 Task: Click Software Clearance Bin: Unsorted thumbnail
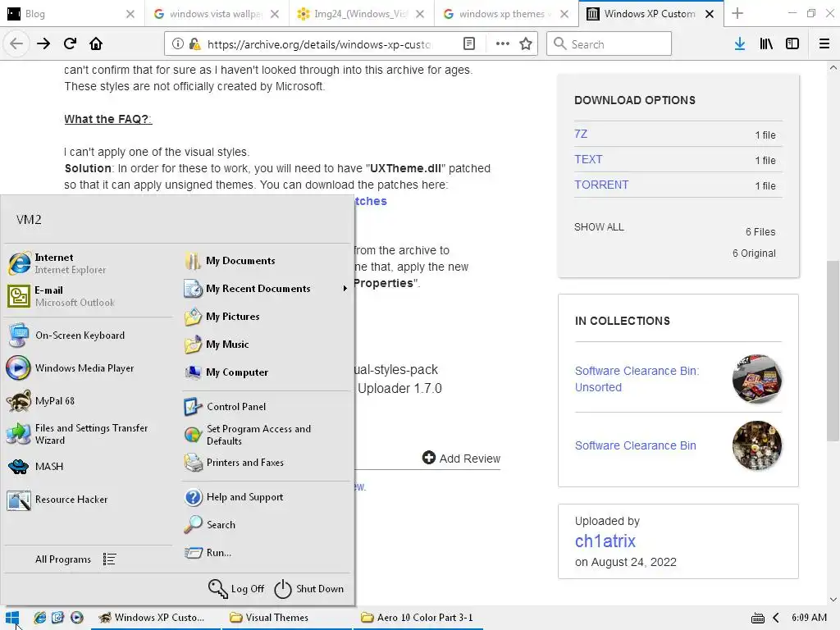point(757,379)
